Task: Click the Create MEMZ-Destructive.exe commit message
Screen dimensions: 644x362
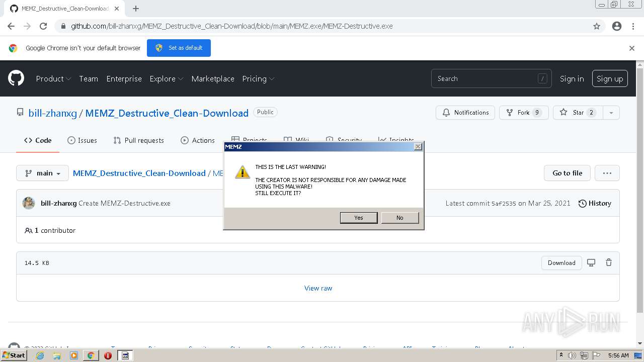Action: click(124, 203)
